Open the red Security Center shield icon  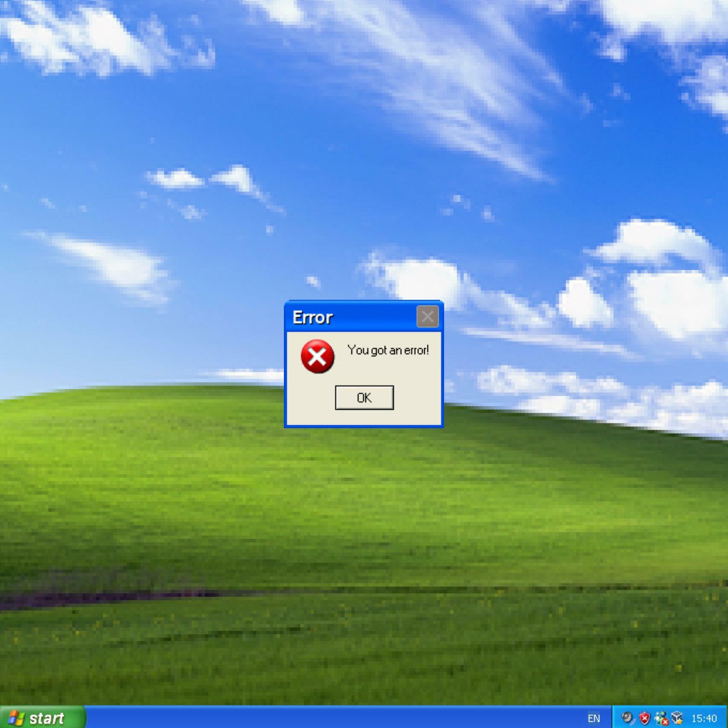[645, 718]
